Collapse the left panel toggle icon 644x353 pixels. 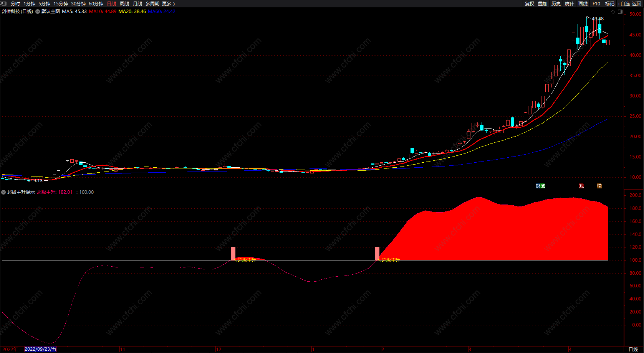[x=3, y=3]
